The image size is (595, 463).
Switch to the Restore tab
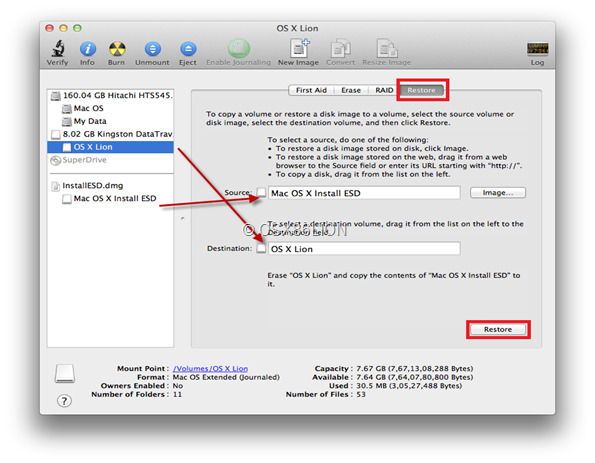[421, 90]
